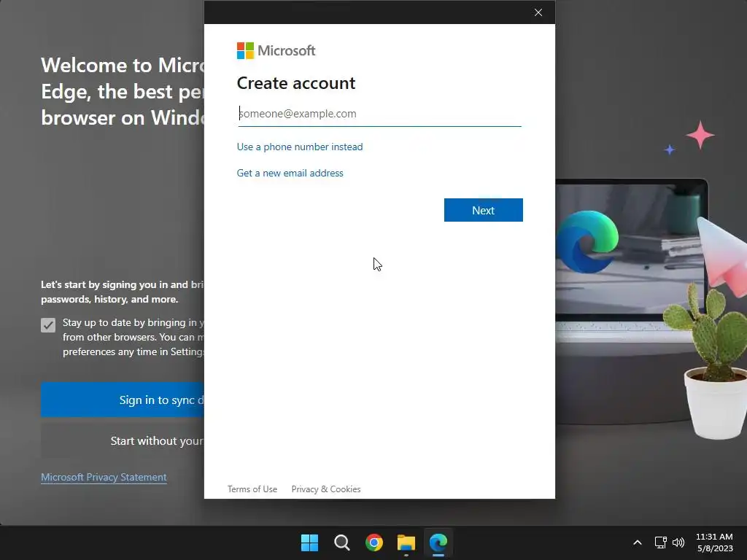Image resolution: width=747 pixels, height=560 pixels.
Task: Uncheck 'Stay up to date' checkbox
Action: pos(48,325)
